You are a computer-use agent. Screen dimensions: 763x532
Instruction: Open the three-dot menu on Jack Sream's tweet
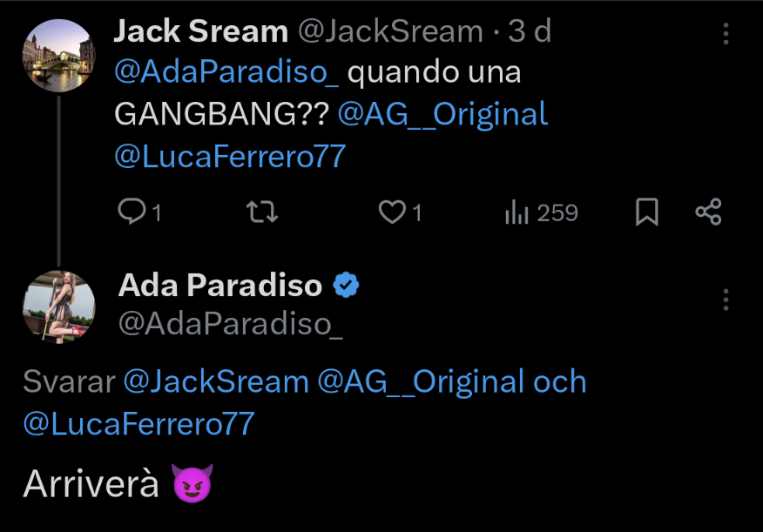(726, 34)
